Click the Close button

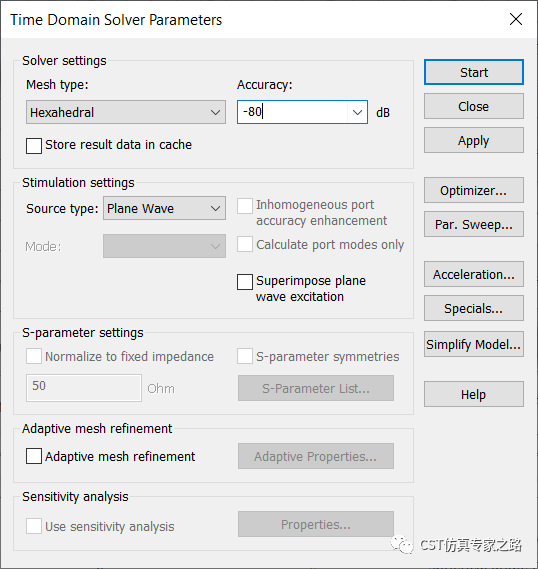tap(474, 106)
